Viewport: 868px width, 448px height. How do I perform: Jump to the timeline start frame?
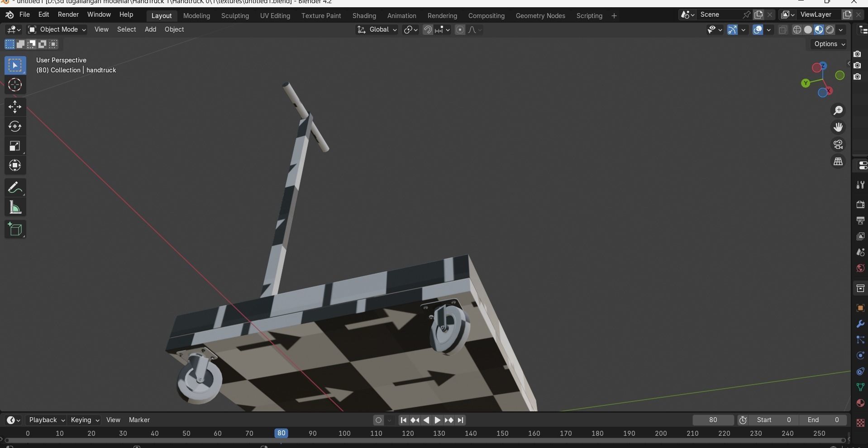pos(403,420)
